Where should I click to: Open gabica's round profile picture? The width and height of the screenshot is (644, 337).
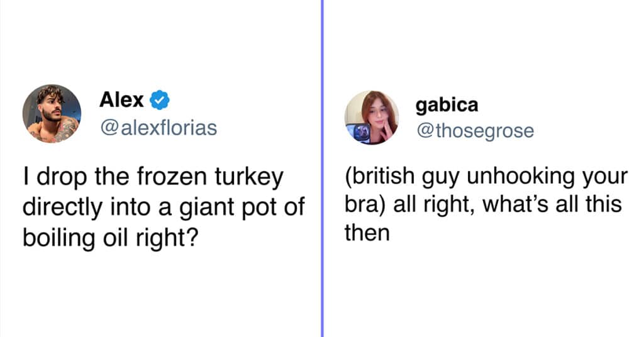pyautogui.click(x=372, y=118)
